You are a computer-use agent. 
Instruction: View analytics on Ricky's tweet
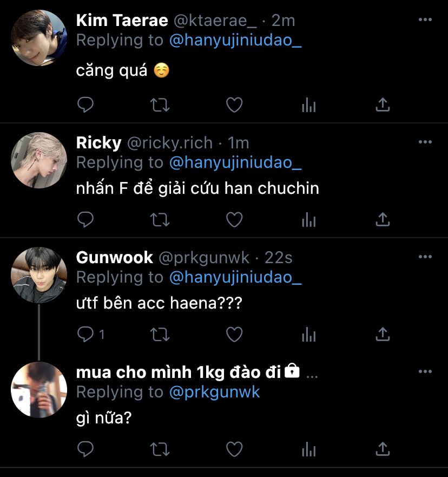pyautogui.click(x=308, y=219)
